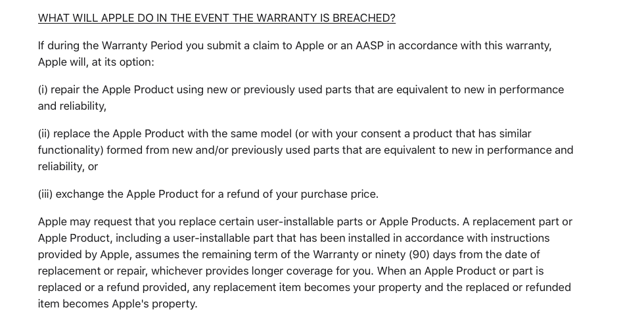Click the text 'item becomes Apple's property.'

click(x=118, y=304)
